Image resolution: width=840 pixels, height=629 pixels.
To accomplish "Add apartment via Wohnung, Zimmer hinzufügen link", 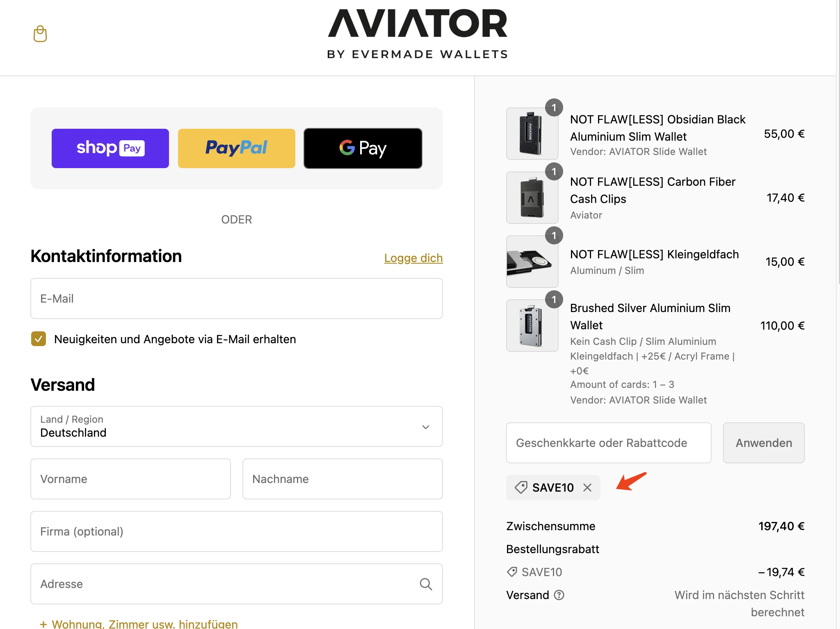I will pyautogui.click(x=139, y=624).
